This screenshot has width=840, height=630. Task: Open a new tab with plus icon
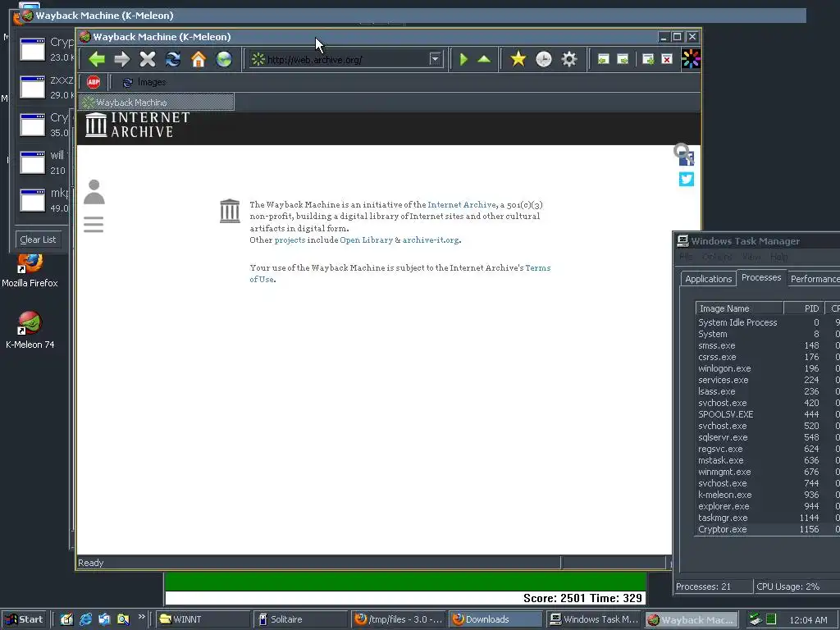click(x=648, y=59)
